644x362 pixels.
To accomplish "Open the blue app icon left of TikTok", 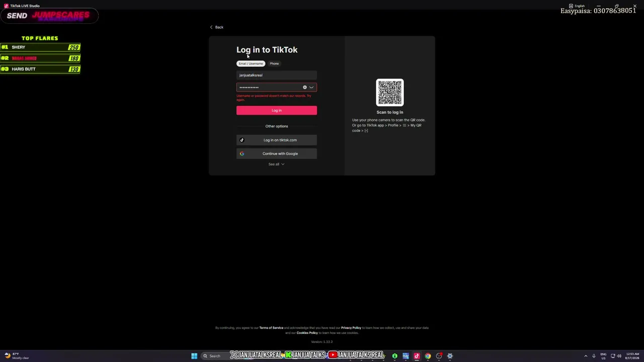I will tap(406, 356).
